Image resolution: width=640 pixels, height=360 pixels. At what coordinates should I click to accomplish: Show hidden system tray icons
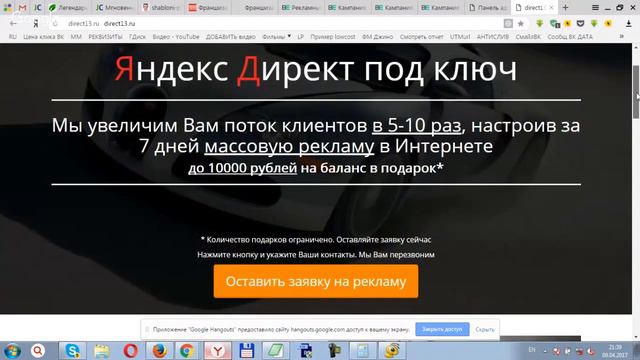[x=544, y=351]
